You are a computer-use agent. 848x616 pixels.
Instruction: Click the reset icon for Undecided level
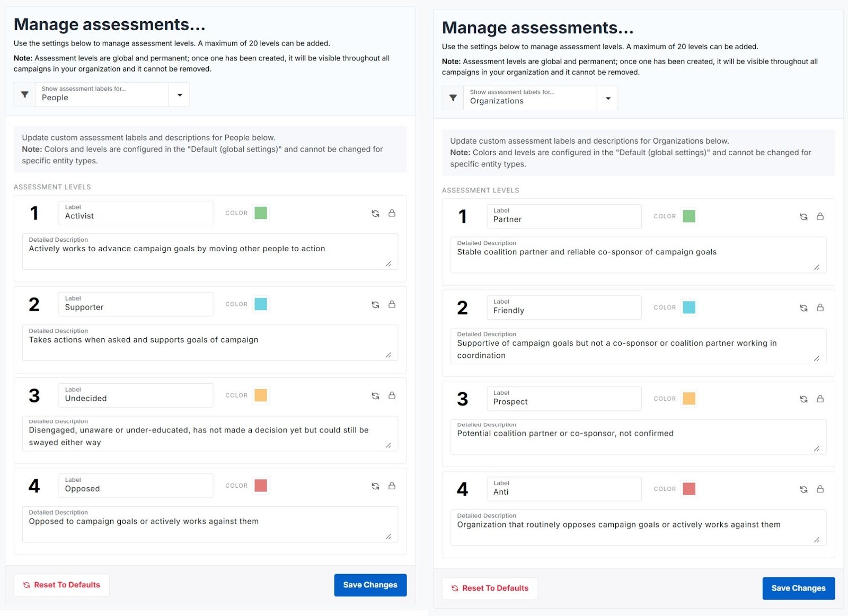tap(375, 395)
